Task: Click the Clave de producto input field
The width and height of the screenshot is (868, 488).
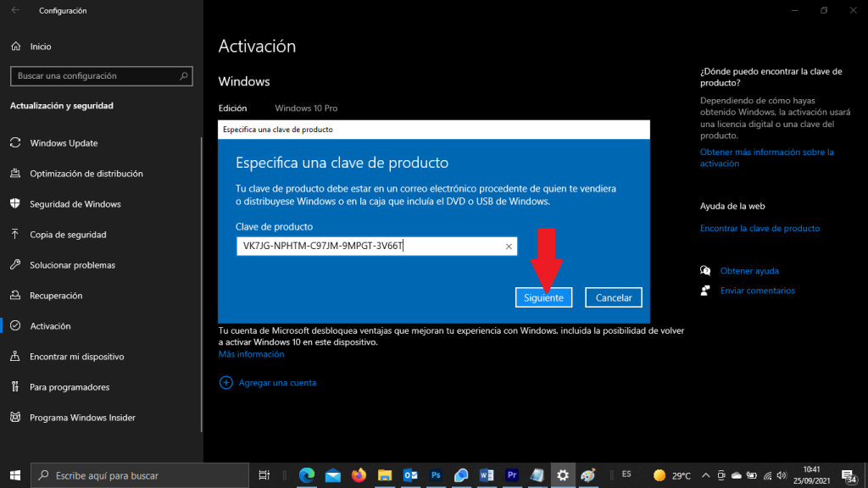Action: click(376, 246)
